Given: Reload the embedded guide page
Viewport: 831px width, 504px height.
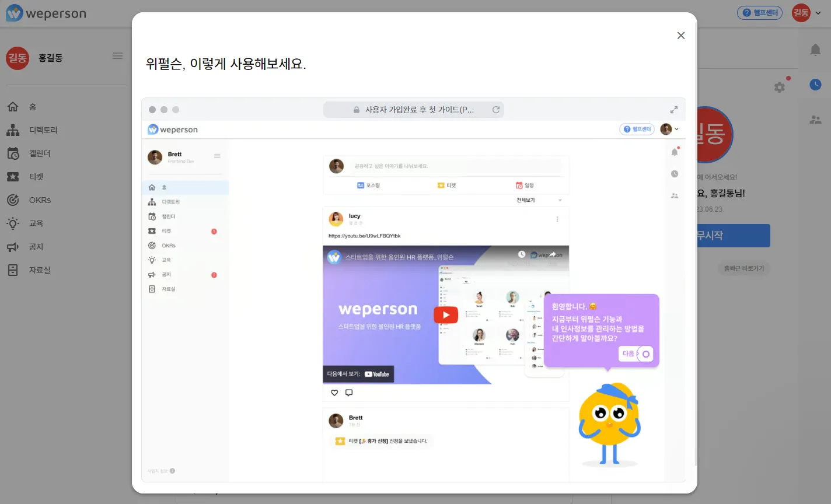Looking at the screenshot, I should tap(496, 110).
